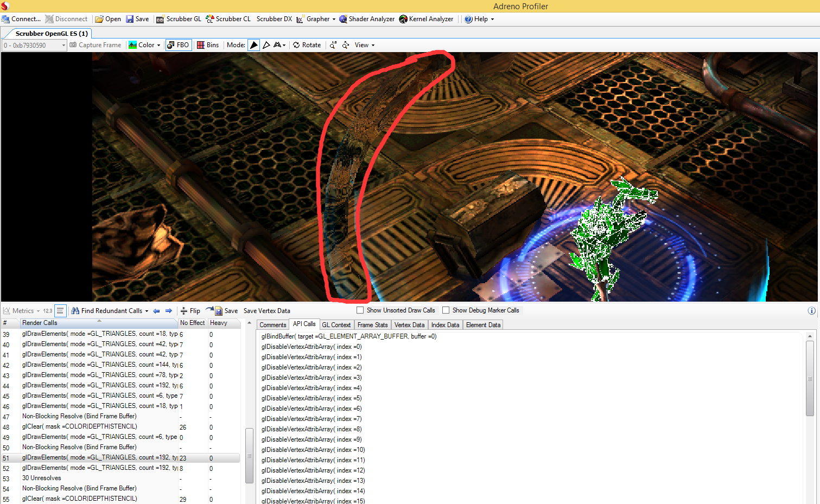Launch the Kernel Analyzer
The height and width of the screenshot is (504, 820).
[426, 19]
